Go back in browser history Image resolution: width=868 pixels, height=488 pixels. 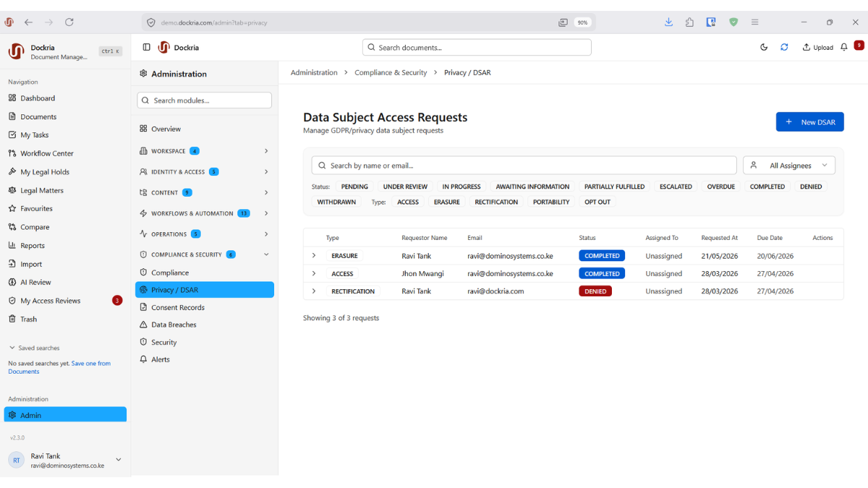tap(28, 22)
